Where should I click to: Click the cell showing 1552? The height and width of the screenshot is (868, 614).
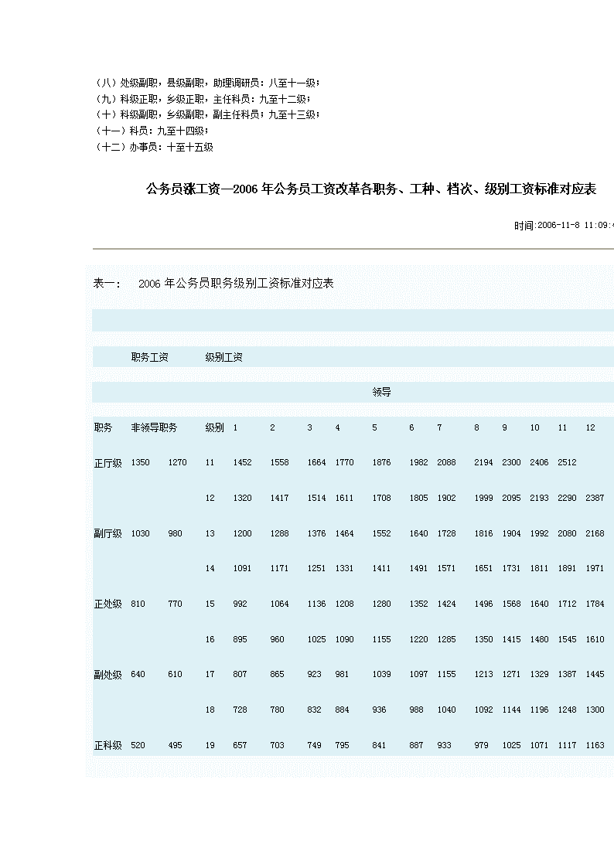tap(381, 533)
